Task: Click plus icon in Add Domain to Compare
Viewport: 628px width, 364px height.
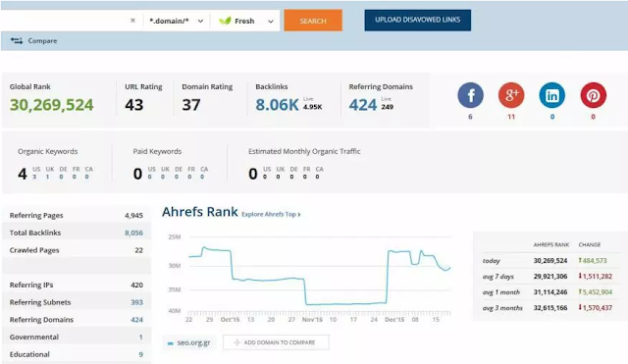Action: pyautogui.click(x=236, y=342)
